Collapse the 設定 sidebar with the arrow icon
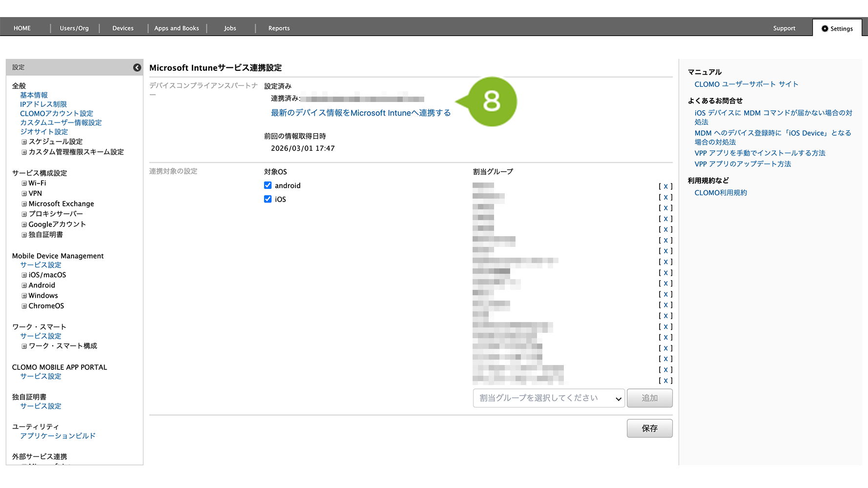The image size is (868, 488). (x=137, y=67)
